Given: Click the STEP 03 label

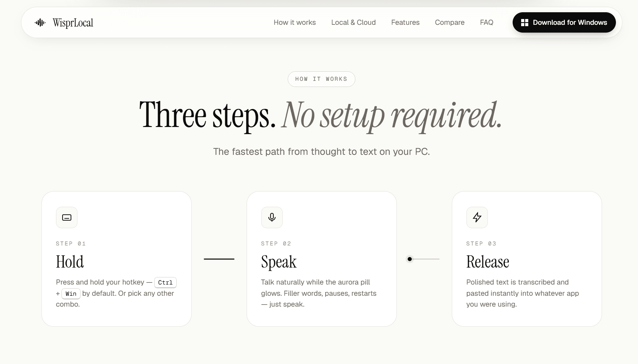Looking at the screenshot, I should [x=481, y=243].
